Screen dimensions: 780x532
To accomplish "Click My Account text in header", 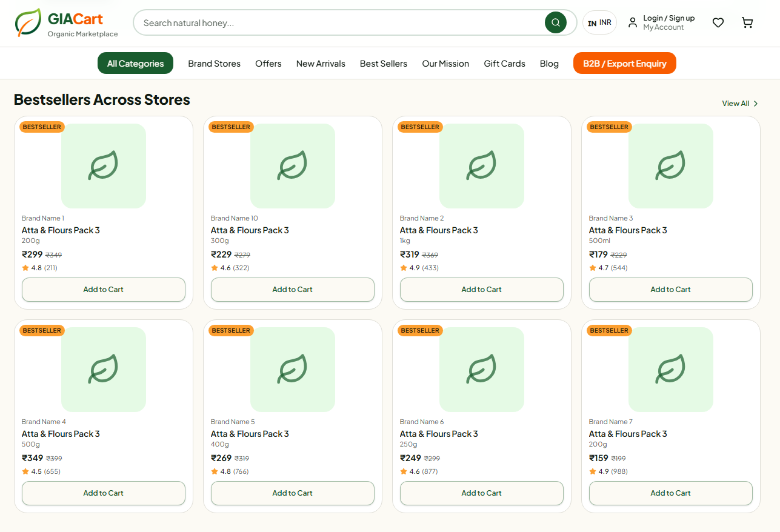I will tap(663, 27).
